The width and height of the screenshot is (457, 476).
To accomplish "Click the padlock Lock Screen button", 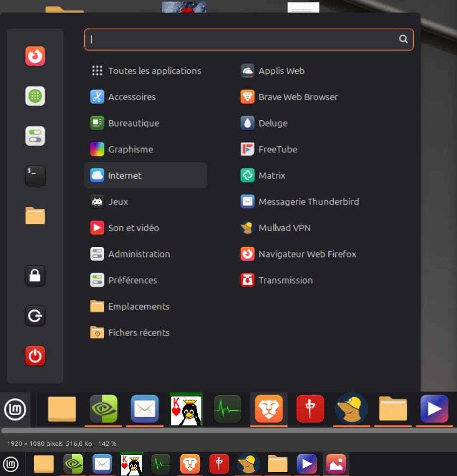I will (x=35, y=275).
